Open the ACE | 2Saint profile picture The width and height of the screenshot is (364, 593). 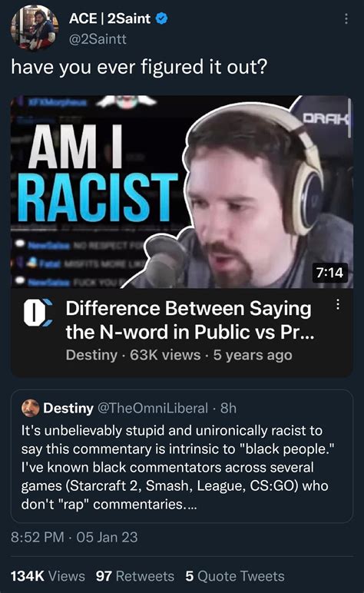pos(35,28)
